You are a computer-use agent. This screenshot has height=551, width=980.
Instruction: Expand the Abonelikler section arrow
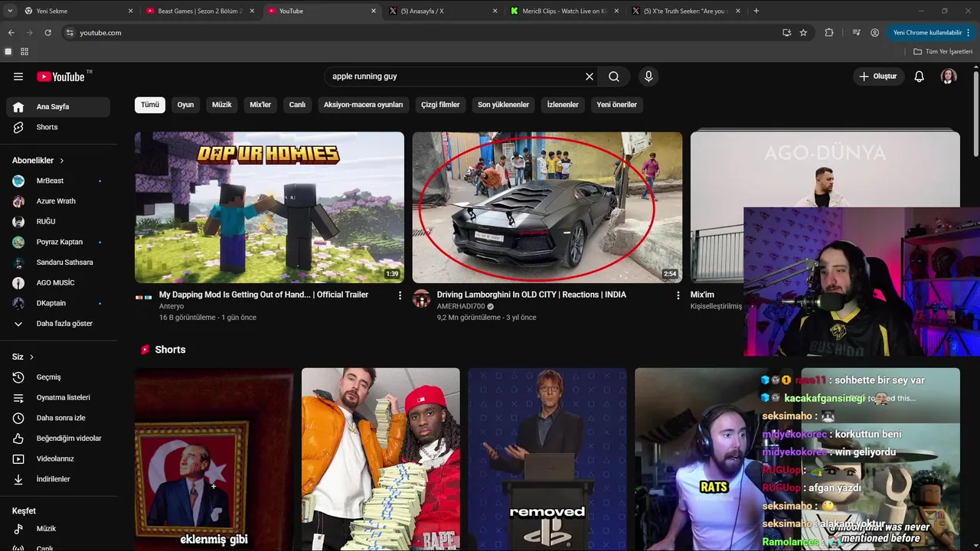click(62, 161)
